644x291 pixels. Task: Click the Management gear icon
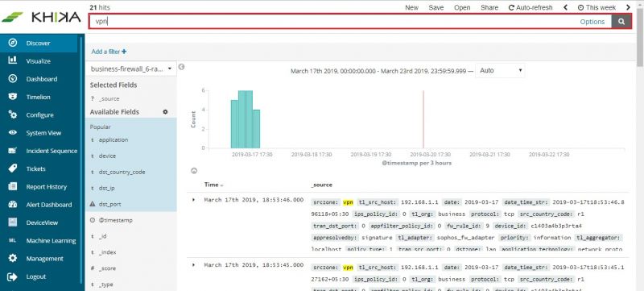tap(13, 259)
